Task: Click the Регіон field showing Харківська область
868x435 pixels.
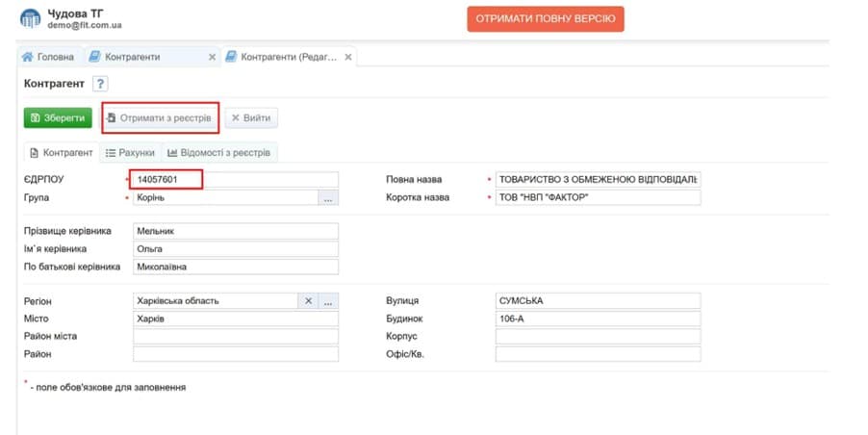Action: click(x=216, y=301)
